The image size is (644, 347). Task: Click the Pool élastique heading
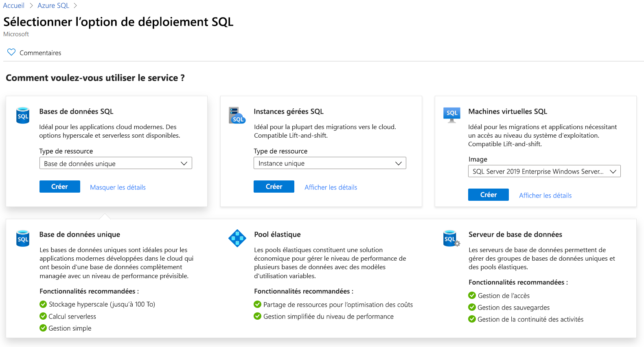click(x=277, y=235)
